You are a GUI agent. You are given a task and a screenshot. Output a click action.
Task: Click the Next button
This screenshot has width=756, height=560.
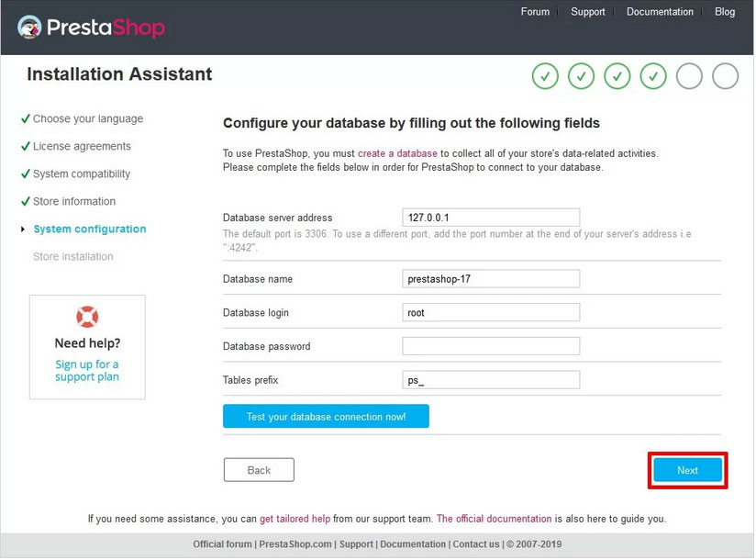click(x=687, y=470)
